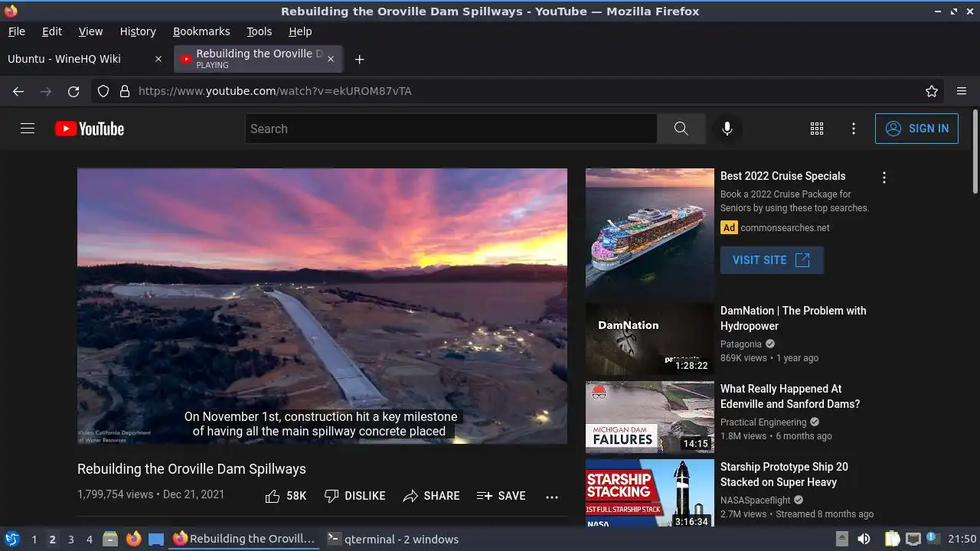Open the File menu
The width and height of the screenshot is (980, 551).
(16, 31)
